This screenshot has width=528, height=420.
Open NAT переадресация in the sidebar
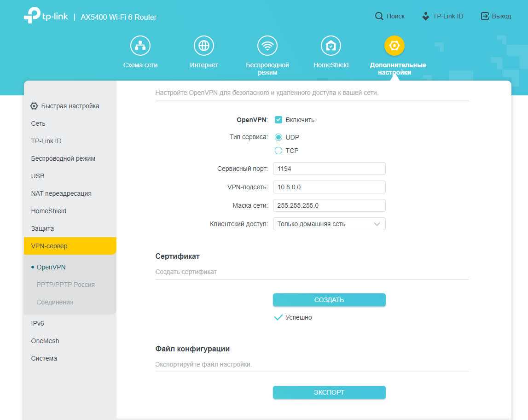(61, 193)
